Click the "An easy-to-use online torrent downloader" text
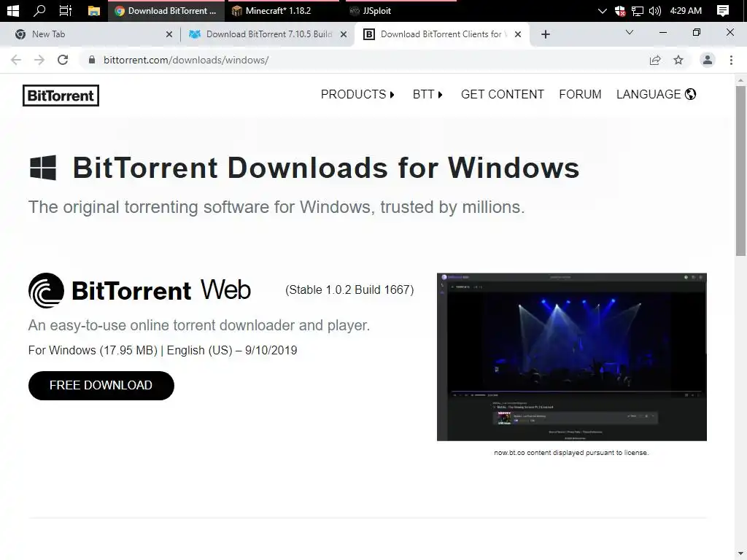 198,325
